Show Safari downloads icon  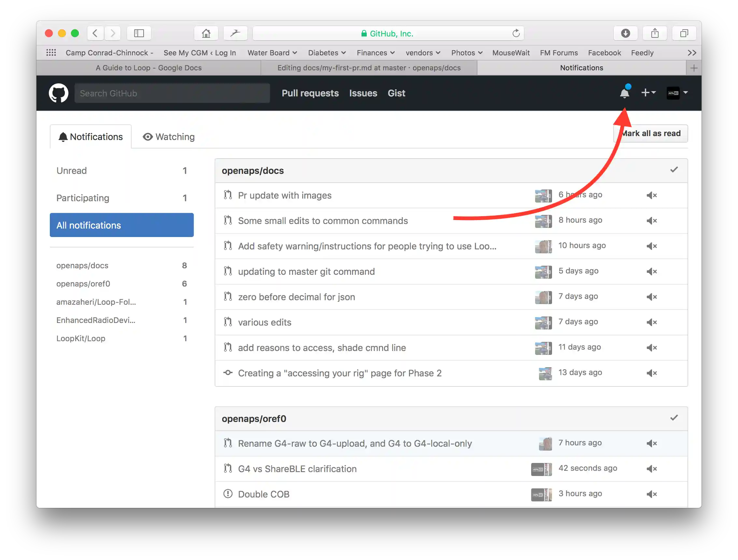click(x=625, y=33)
